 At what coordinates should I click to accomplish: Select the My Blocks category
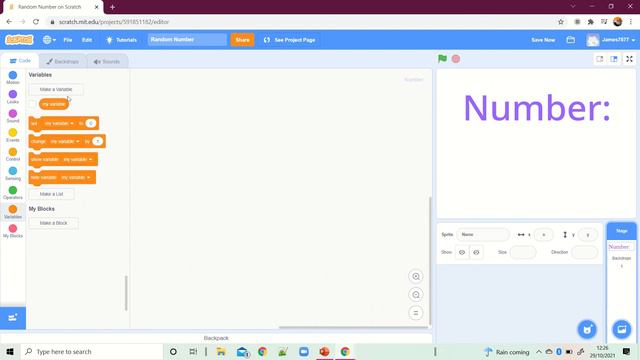pos(13,231)
